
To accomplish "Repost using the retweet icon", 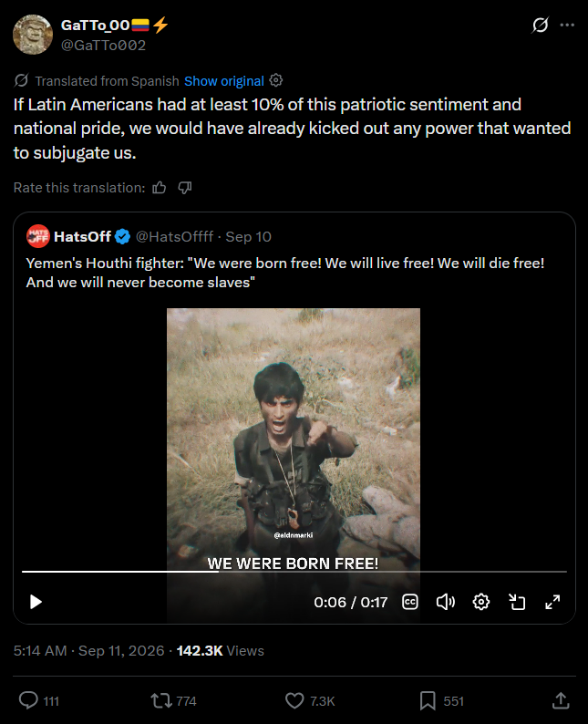I will (160, 701).
